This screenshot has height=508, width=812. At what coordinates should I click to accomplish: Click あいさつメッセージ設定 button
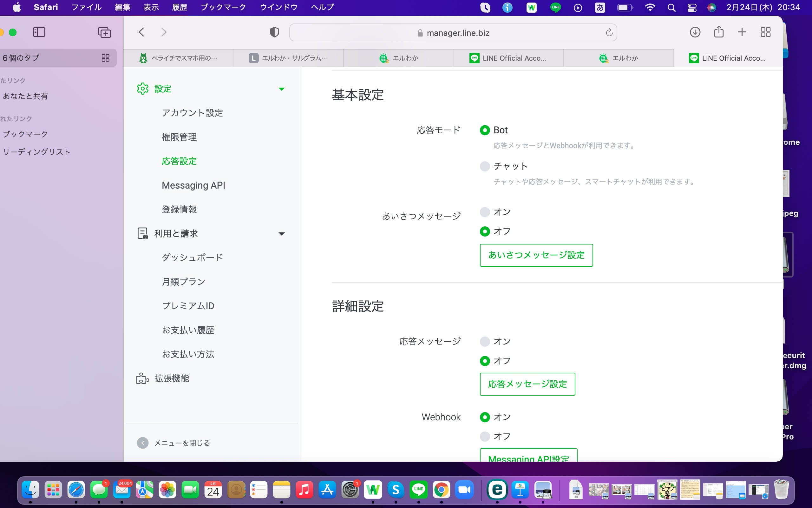[x=536, y=255]
